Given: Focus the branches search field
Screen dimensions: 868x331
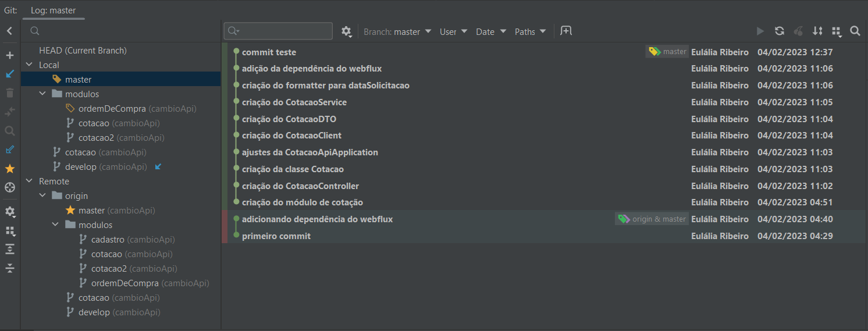Looking at the screenshot, I should tap(121, 31).
